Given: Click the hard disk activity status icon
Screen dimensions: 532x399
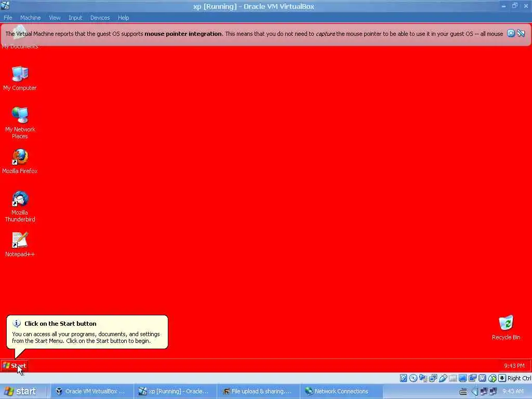Looking at the screenshot, I should pyautogui.click(x=403, y=378).
